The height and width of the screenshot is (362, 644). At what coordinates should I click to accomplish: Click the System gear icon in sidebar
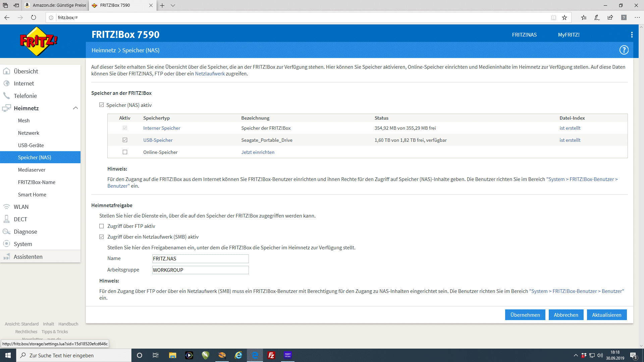tap(6, 244)
